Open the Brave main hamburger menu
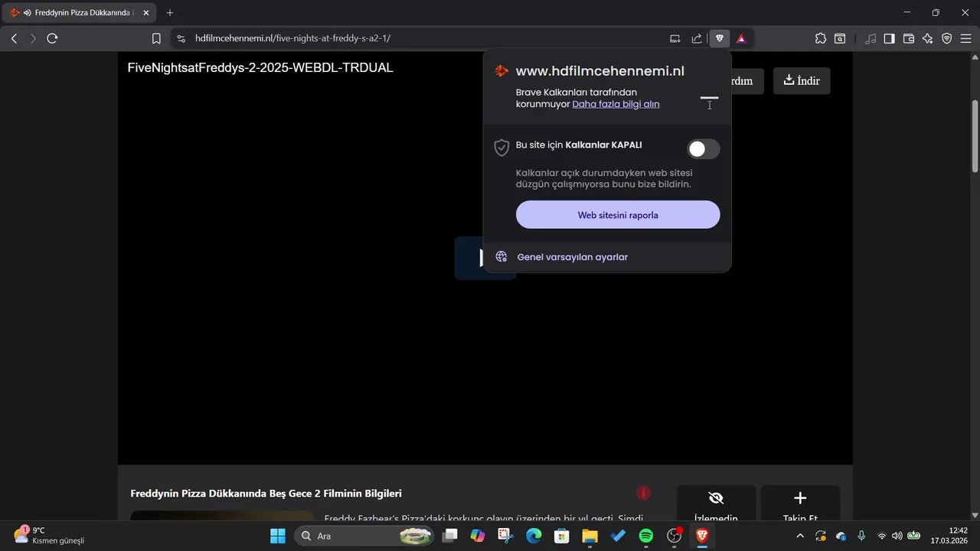The height and width of the screenshot is (551, 980). pyautogui.click(x=965, y=38)
